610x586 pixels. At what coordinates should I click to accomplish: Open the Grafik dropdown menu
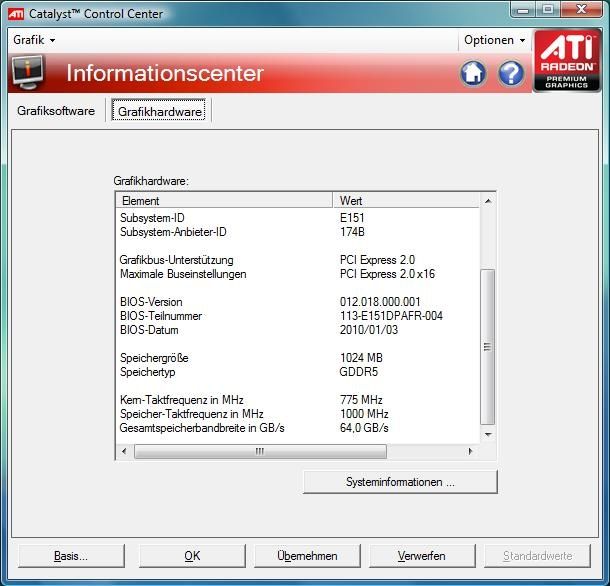(x=34, y=40)
